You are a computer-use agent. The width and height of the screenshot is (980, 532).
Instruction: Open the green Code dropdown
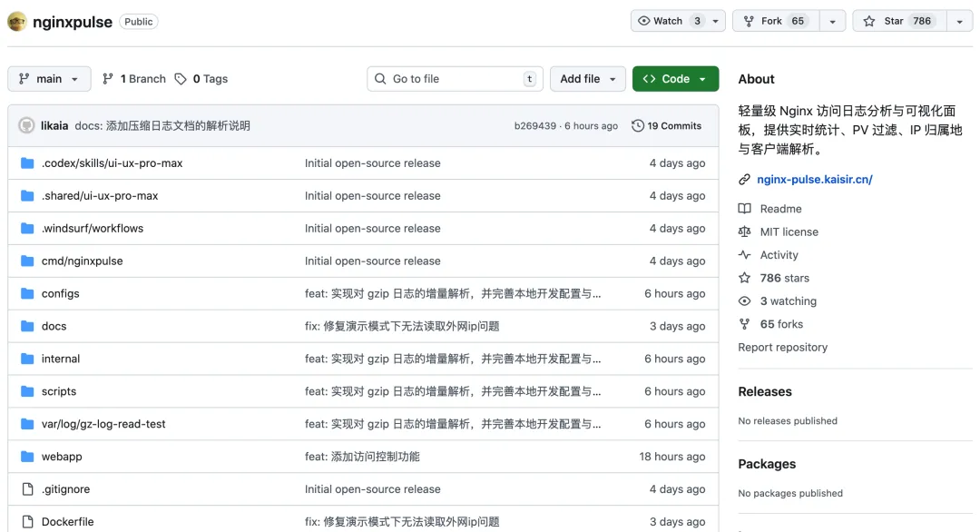coord(675,79)
